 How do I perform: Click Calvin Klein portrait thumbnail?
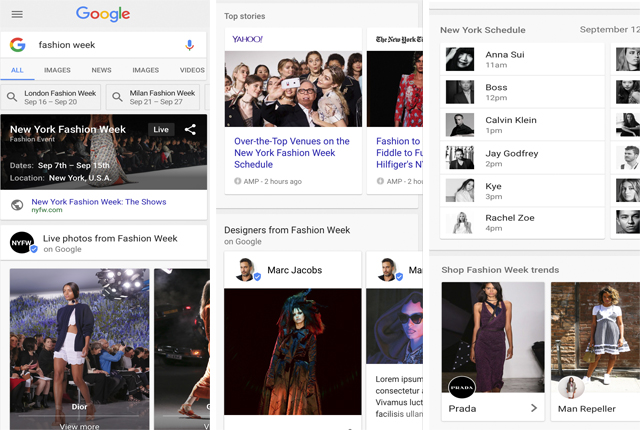tap(460, 124)
